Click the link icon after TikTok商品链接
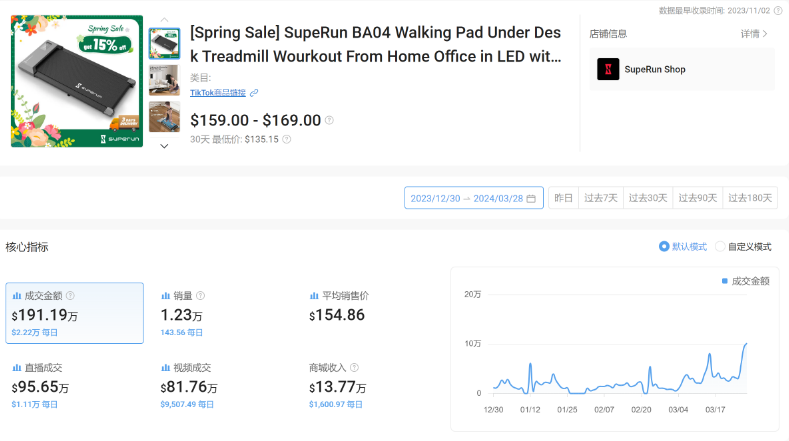Viewport: 789px width, 441px height. tap(254, 93)
